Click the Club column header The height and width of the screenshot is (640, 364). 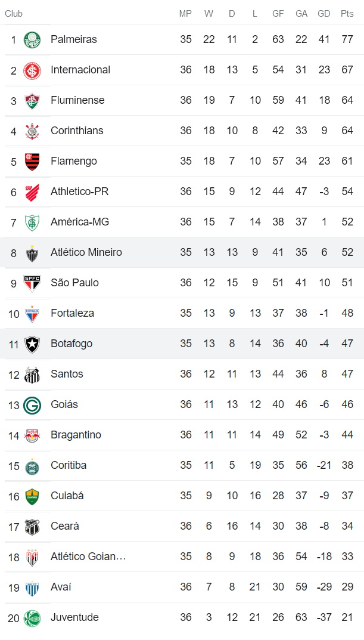point(14,13)
